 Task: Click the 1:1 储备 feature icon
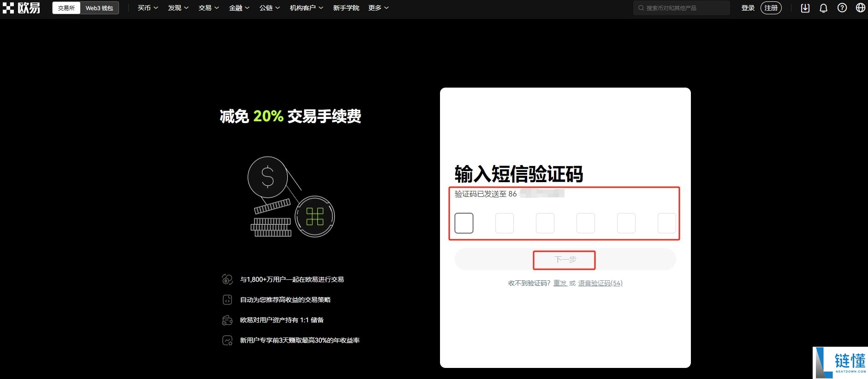pos(227,320)
